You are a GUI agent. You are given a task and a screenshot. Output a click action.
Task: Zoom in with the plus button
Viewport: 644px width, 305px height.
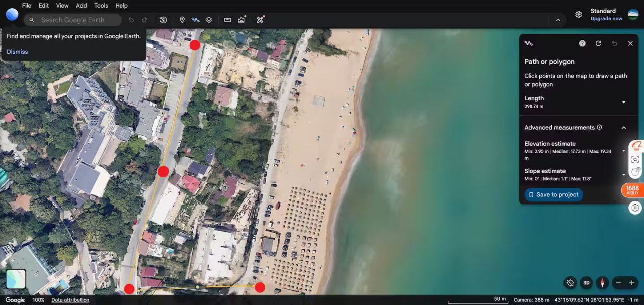[632, 283]
